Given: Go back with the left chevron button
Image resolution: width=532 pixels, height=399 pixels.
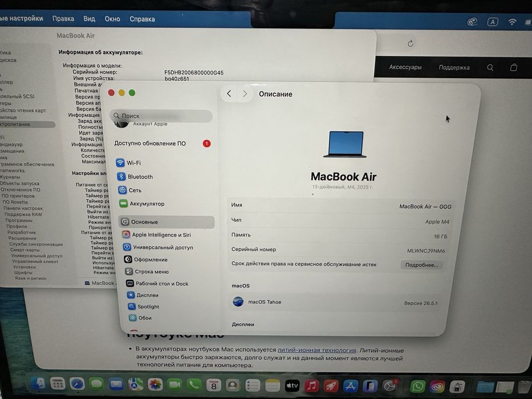Looking at the screenshot, I should (x=229, y=93).
